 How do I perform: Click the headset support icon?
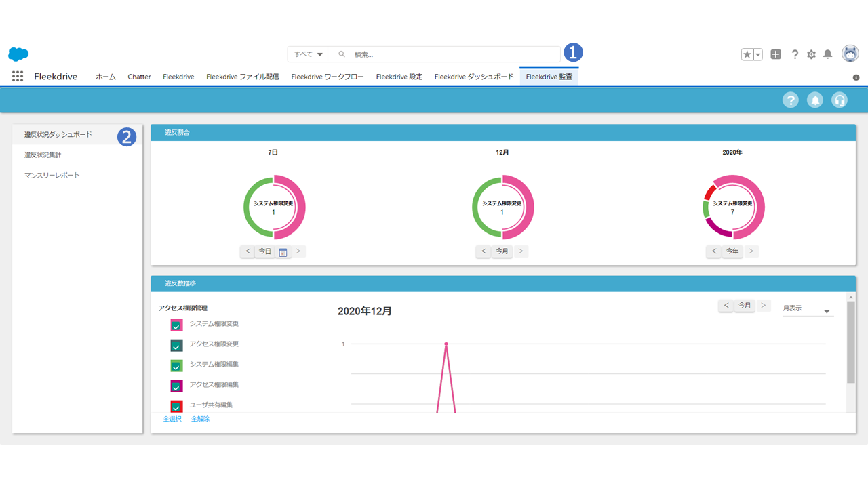(x=840, y=100)
